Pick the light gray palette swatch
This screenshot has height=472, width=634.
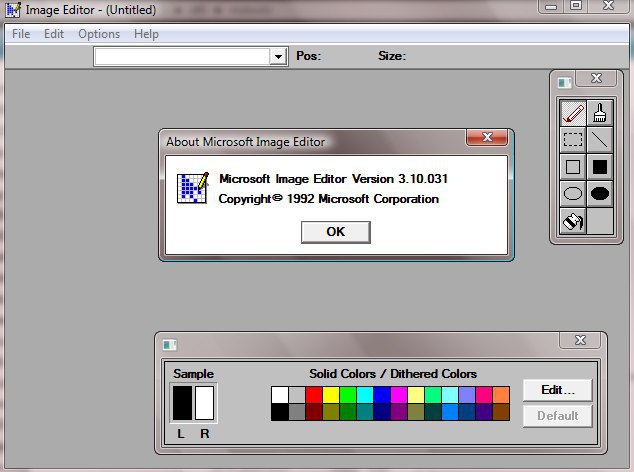pyautogui.click(x=297, y=395)
